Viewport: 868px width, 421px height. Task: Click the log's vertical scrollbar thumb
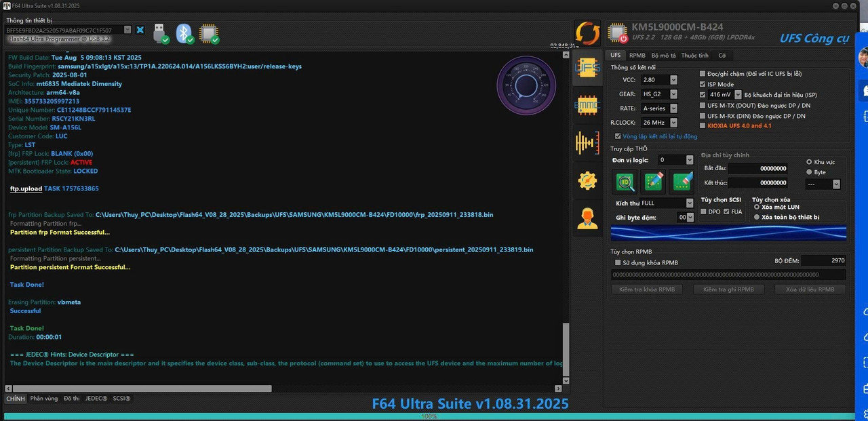[566, 348]
